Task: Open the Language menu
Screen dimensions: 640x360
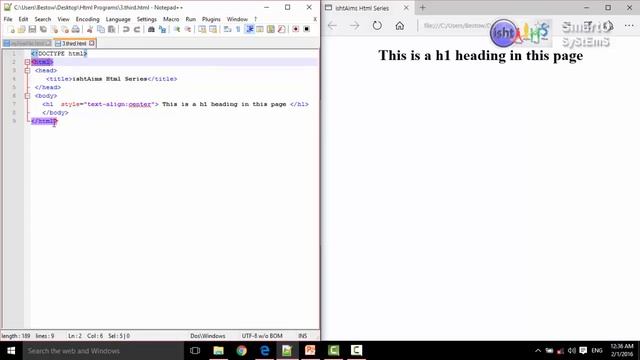Action: [118, 19]
